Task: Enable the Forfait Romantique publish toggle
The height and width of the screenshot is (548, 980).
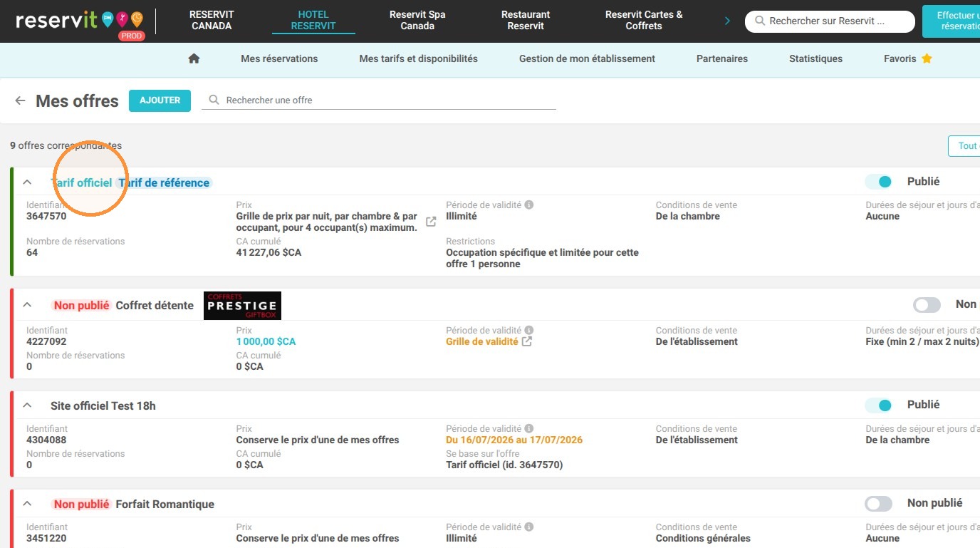Action: click(879, 504)
